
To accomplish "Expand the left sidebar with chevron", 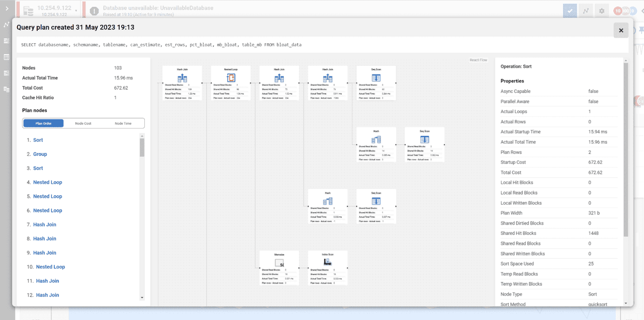I will pyautogui.click(x=7, y=9).
